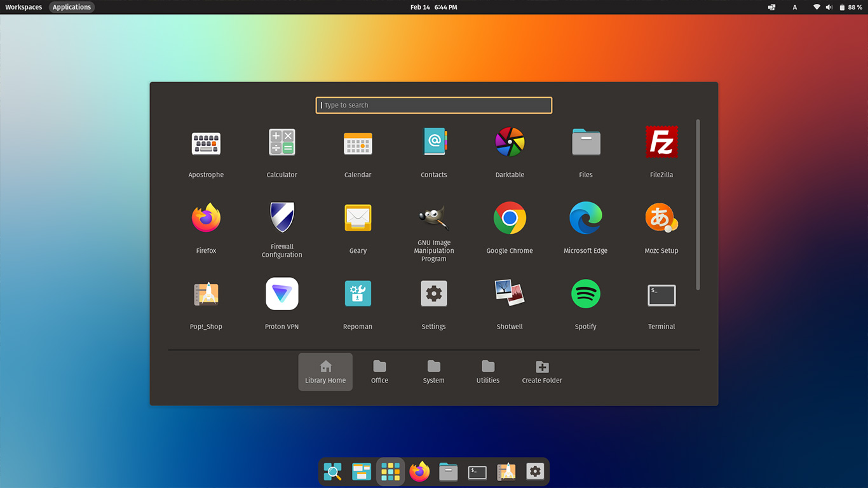This screenshot has height=488, width=868.
Task: Launch Terminal from the application grid
Action: coord(661,303)
